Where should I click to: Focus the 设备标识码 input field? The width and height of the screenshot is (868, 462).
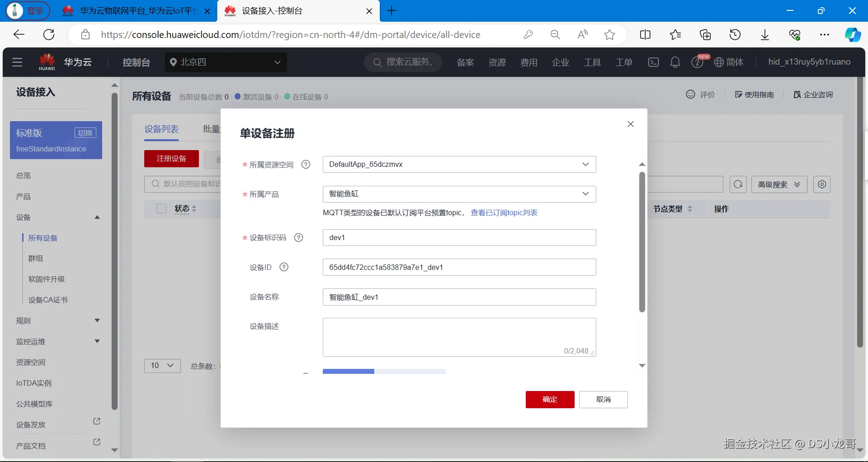pyautogui.click(x=459, y=238)
